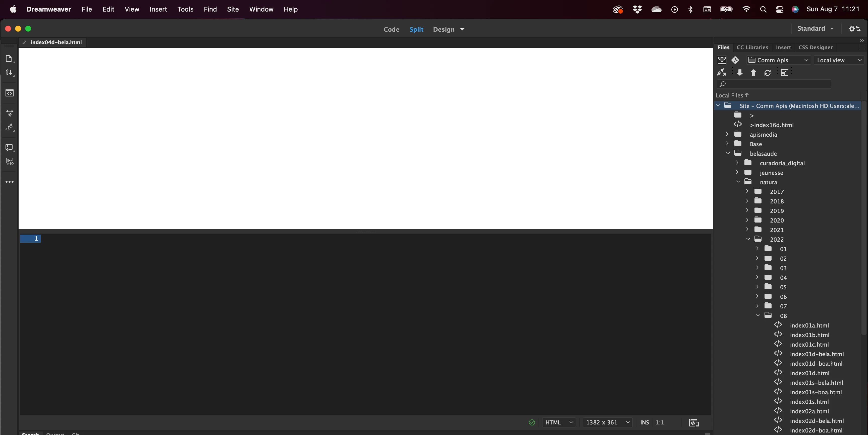Open index01d-bela.html in file tree
This screenshot has height=435, width=868.
[x=817, y=354]
